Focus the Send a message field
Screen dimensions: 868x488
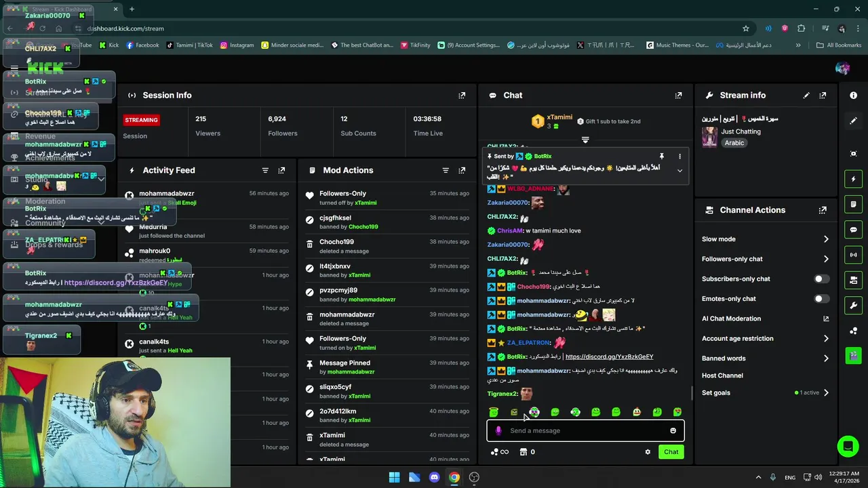[585, 430]
